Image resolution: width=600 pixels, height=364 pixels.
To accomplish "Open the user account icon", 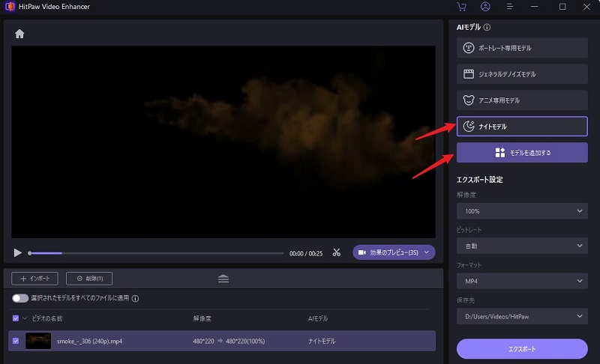I will (485, 7).
